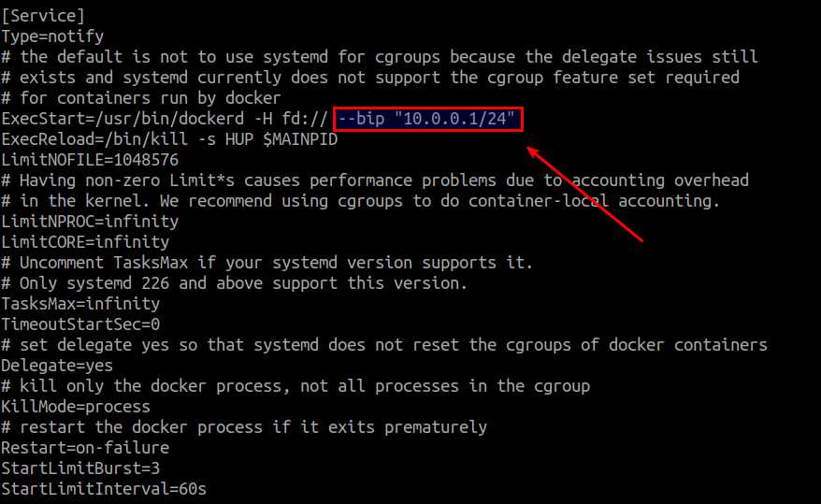Click the -H fd:// option text
This screenshot has width=821, height=504.
tap(291, 119)
